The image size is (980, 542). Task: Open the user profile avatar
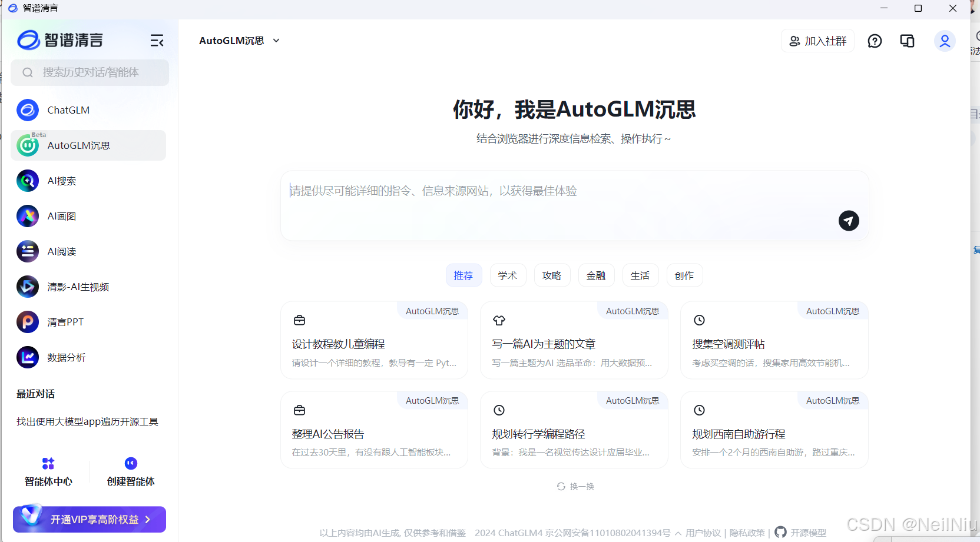click(945, 41)
